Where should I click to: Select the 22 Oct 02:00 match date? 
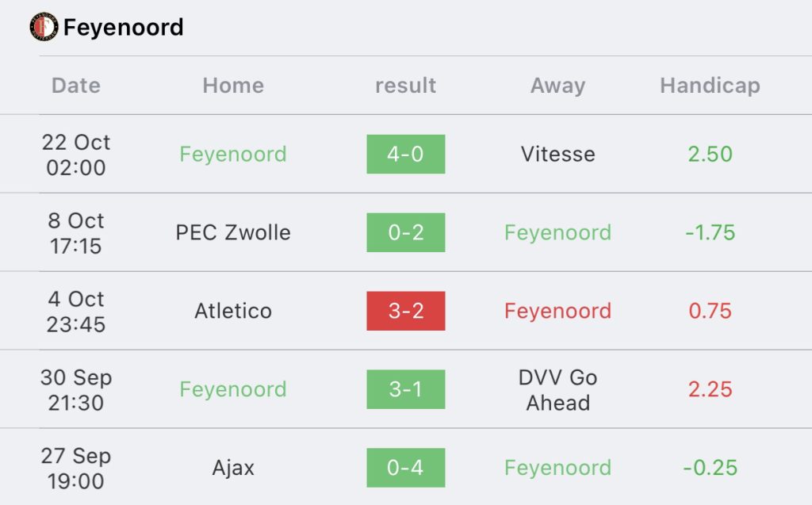[76, 155]
